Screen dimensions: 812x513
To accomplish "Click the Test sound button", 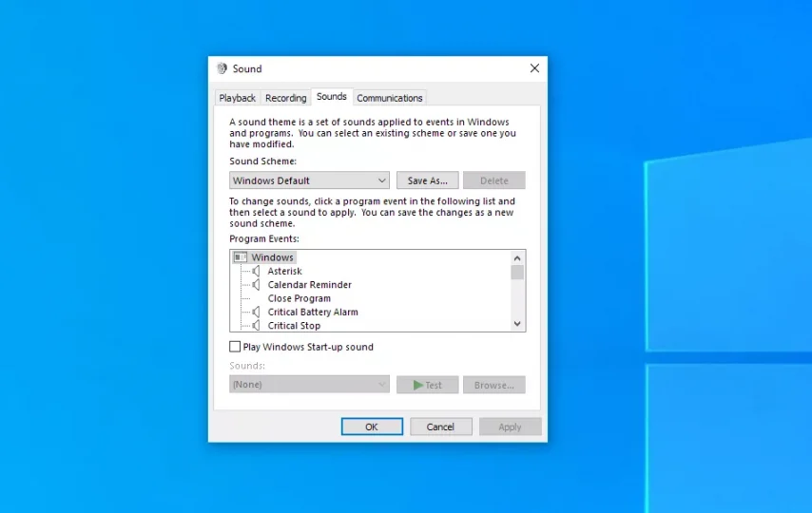I will (x=427, y=385).
